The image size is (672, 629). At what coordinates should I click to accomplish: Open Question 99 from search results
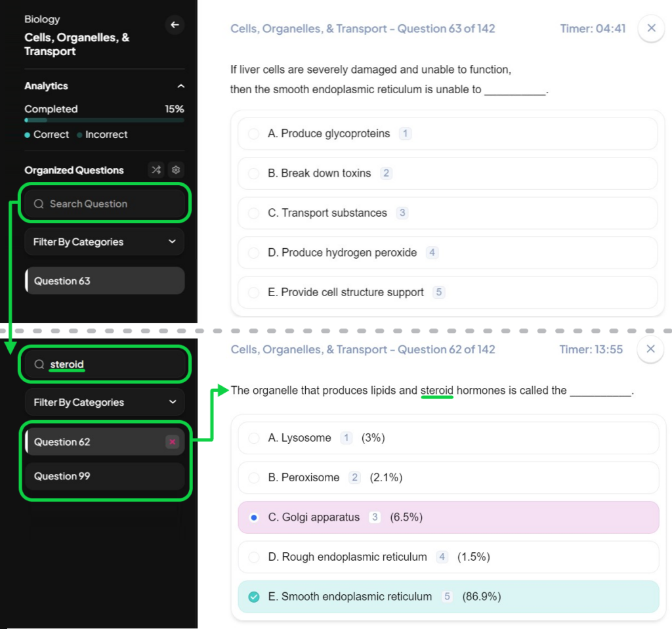[104, 477]
